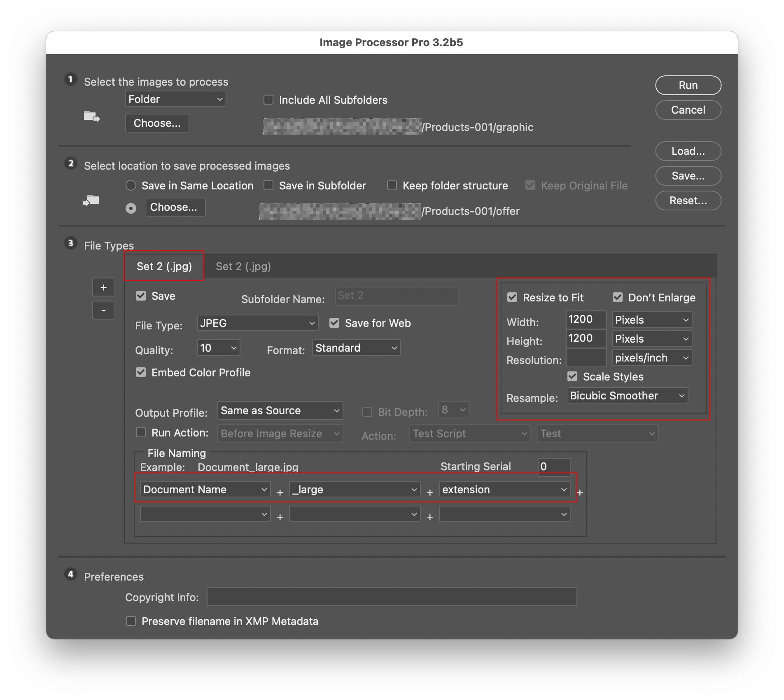Open the Output Profile dropdown
784x700 pixels.
(x=280, y=411)
